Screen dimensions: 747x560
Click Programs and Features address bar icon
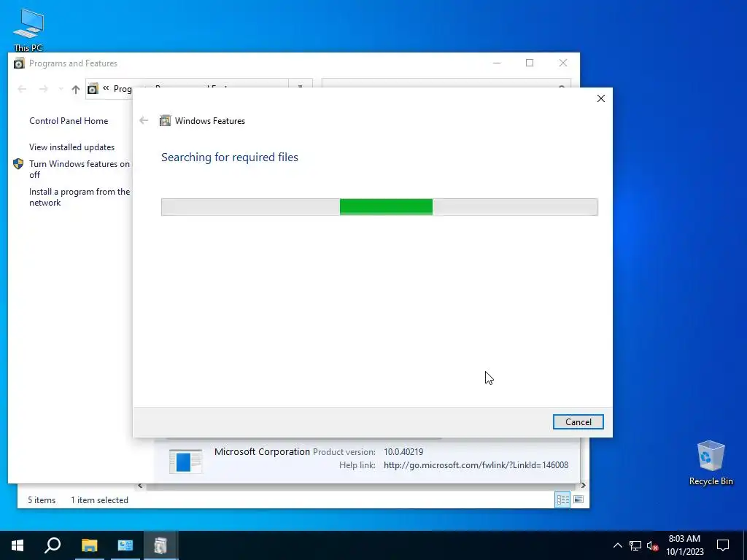[x=93, y=89]
